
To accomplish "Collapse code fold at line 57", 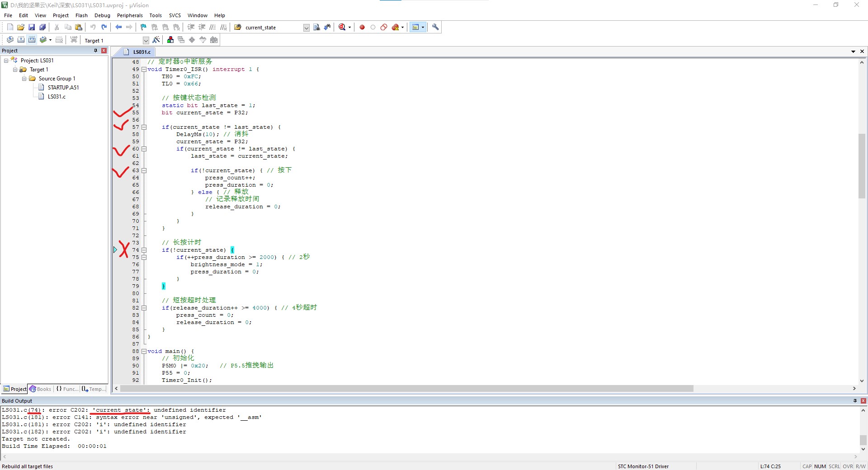I will pyautogui.click(x=144, y=127).
